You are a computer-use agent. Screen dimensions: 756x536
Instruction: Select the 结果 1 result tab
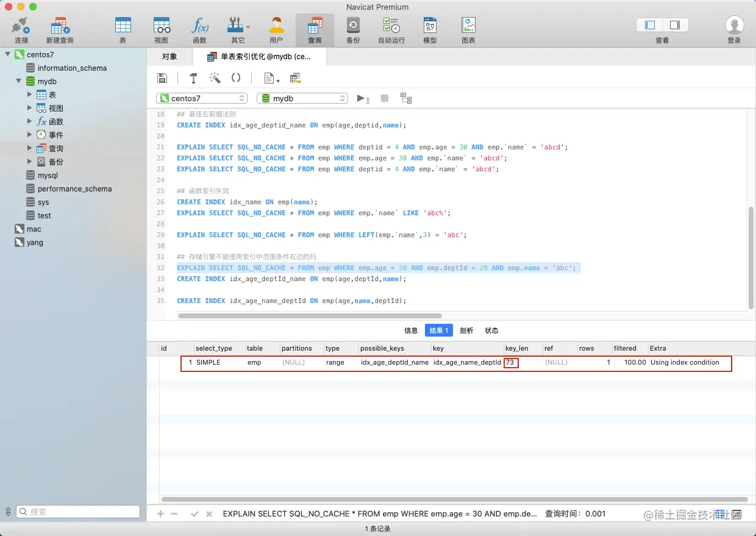click(439, 331)
